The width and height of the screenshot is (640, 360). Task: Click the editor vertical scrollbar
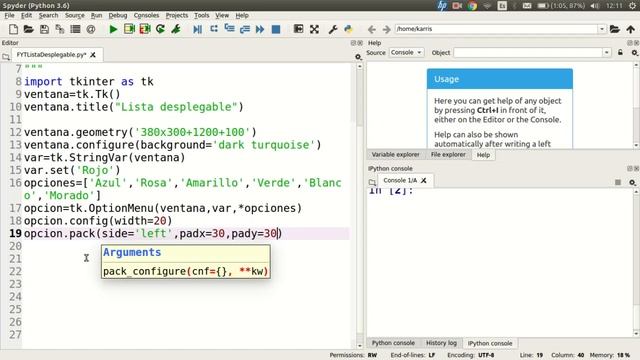click(360, 206)
